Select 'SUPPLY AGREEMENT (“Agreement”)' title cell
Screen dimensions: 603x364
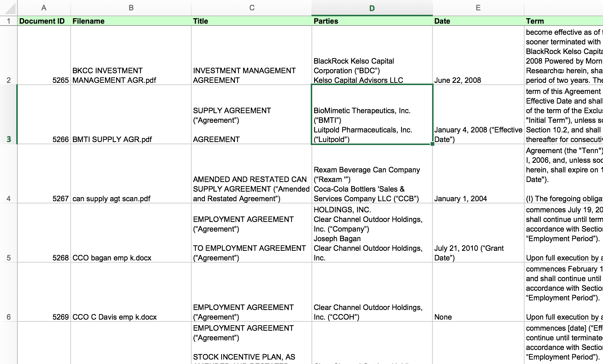coord(252,115)
